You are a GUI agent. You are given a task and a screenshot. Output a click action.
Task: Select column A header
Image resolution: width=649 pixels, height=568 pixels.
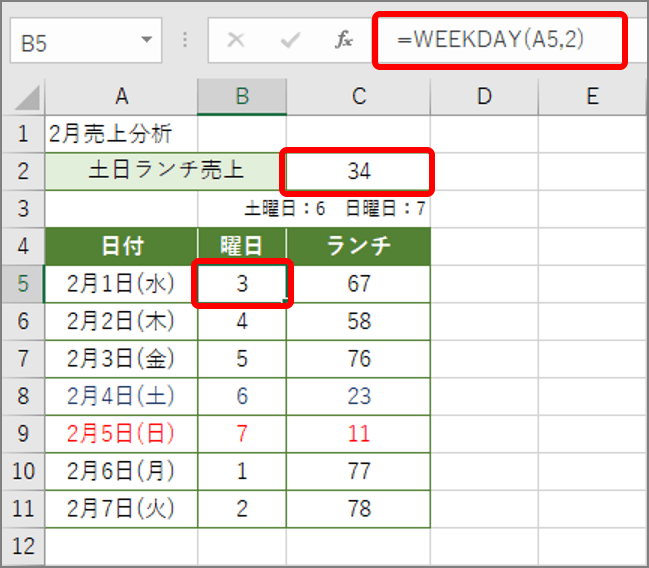click(x=121, y=97)
